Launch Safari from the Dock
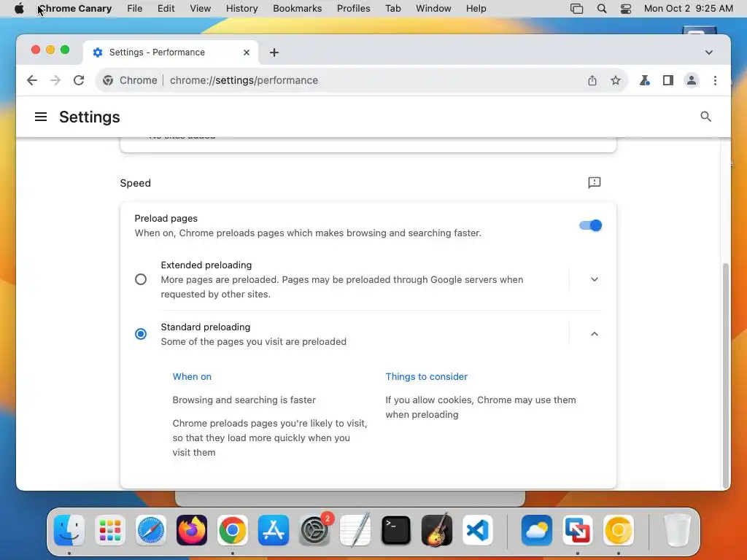747x560 pixels. point(151,530)
